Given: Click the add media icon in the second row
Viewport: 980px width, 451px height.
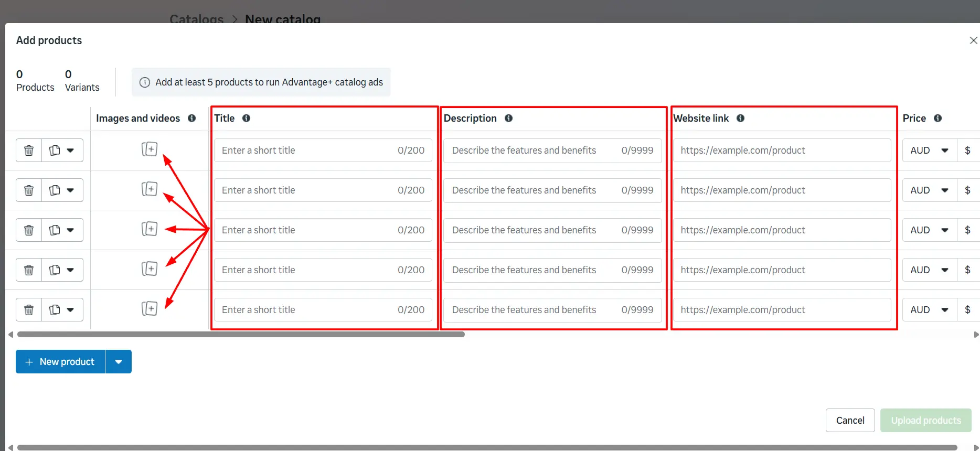Looking at the screenshot, I should coord(150,189).
